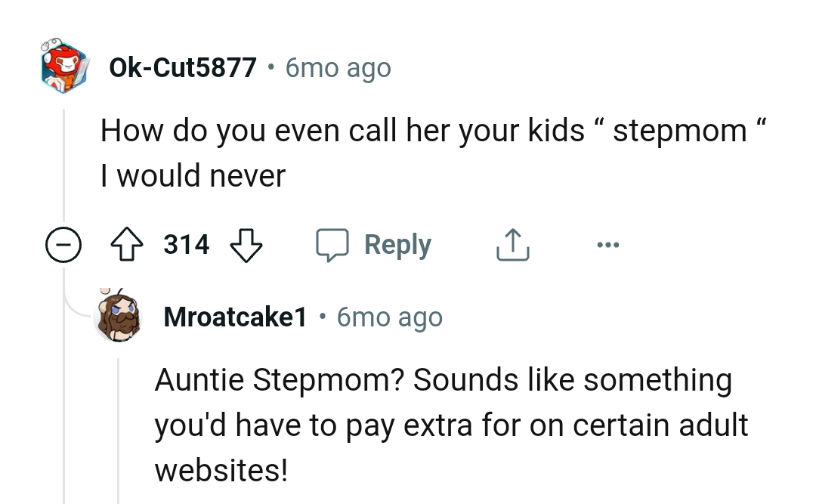Click the 6mo ago timestamp on the top comment
This screenshot has width=816, height=504.
tap(338, 68)
